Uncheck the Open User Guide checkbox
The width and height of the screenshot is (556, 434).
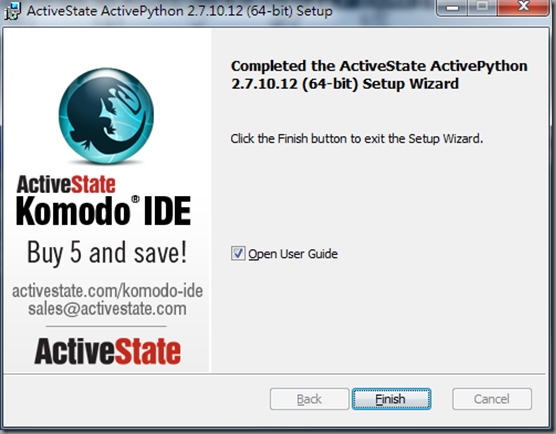point(238,254)
